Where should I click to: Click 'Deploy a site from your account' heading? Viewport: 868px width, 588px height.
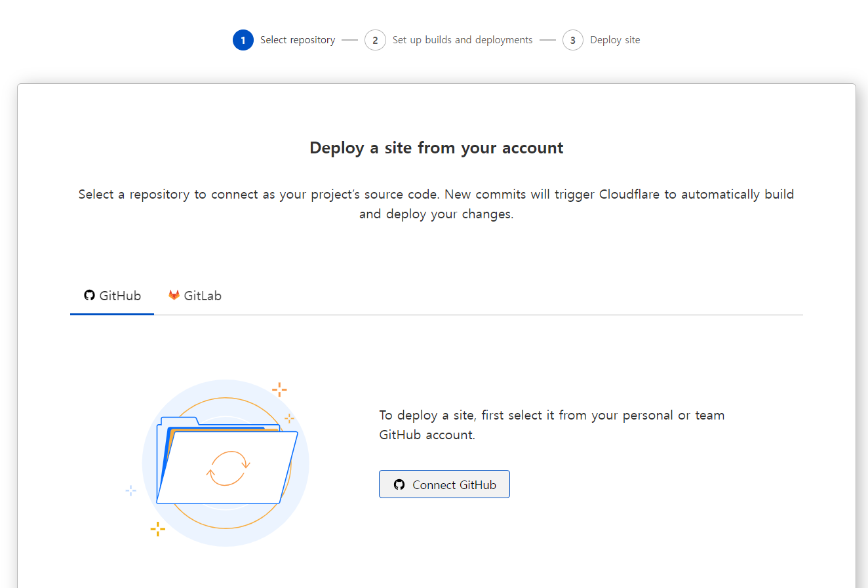[437, 147]
